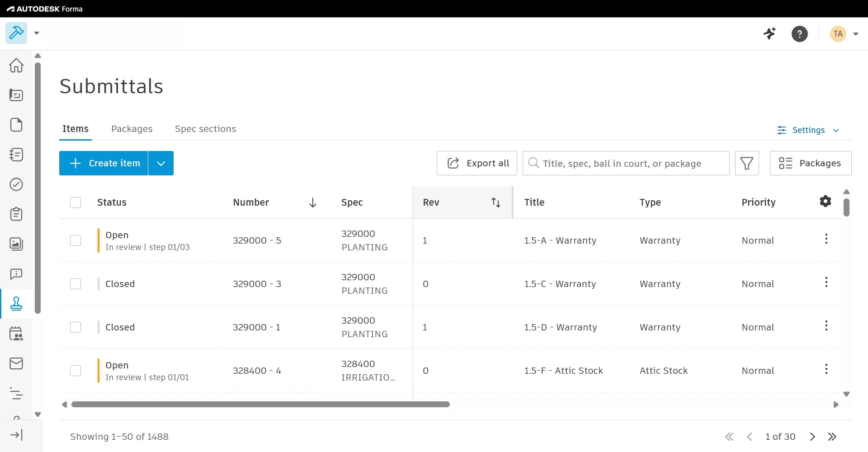
Task: Open the product switcher dropdown arrow
Action: point(37,33)
